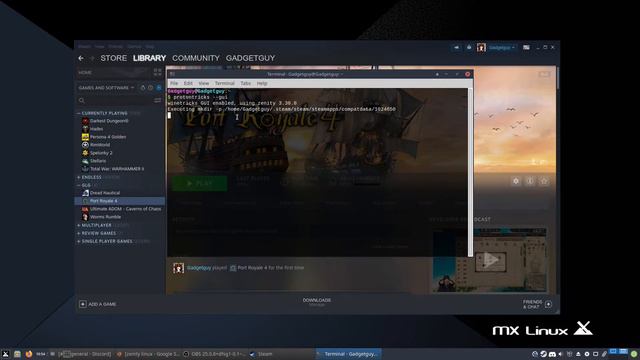Click the Discord tray icon
This screenshot has height=360, width=640.
point(552,354)
